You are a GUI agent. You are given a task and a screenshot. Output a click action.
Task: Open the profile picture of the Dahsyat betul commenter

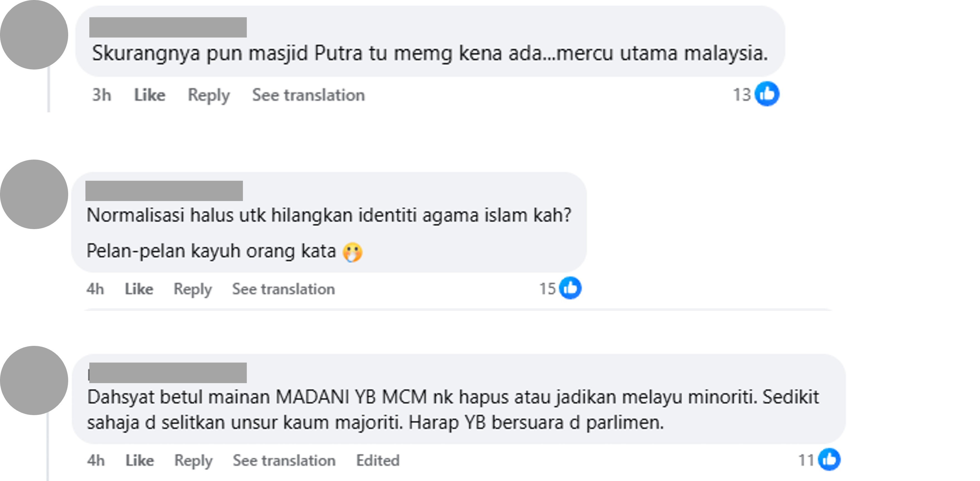pyautogui.click(x=34, y=380)
